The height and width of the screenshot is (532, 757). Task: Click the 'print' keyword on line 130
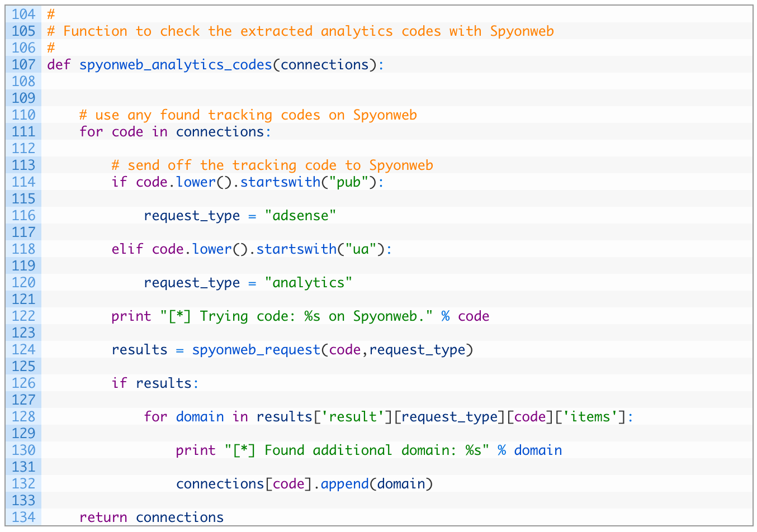196,450
